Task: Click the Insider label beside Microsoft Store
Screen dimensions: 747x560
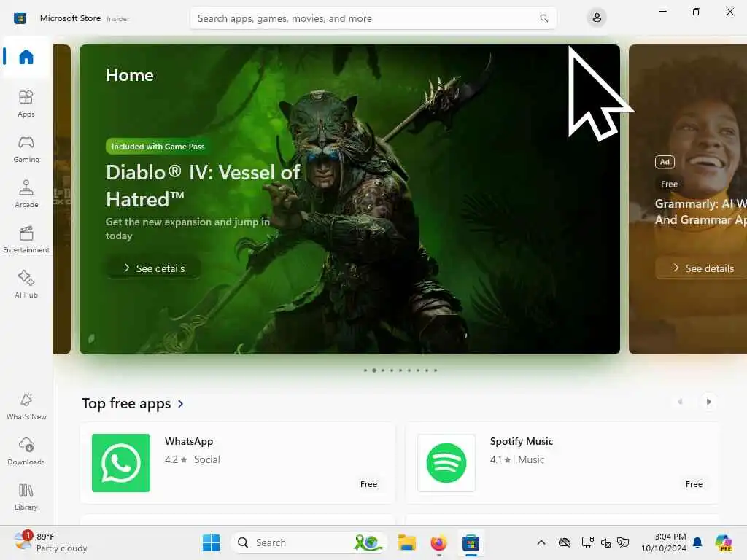Action: [118, 19]
